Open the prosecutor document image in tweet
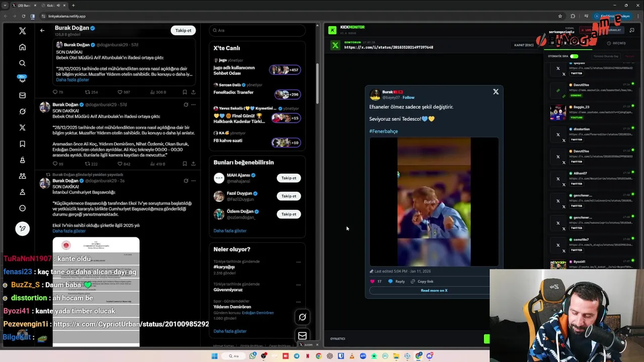 pyautogui.click(x=96, y=292)
